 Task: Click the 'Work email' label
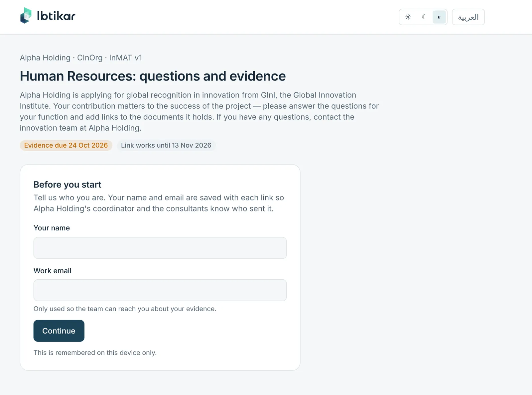coord(53,271)
